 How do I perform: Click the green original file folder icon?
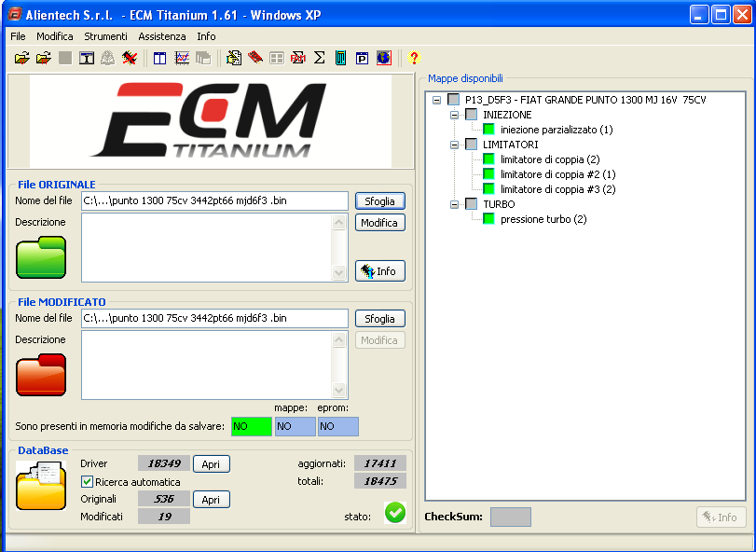(41, 257)
